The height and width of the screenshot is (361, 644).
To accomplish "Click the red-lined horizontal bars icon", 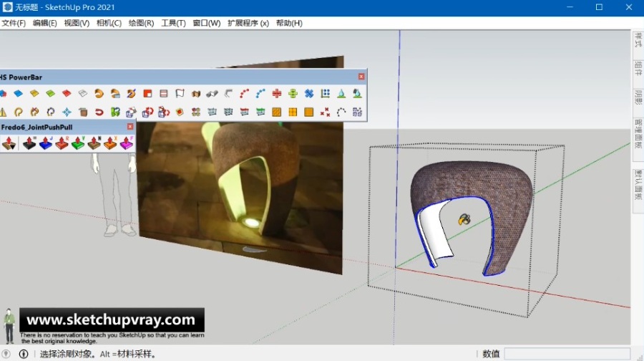I will [163, 94].
